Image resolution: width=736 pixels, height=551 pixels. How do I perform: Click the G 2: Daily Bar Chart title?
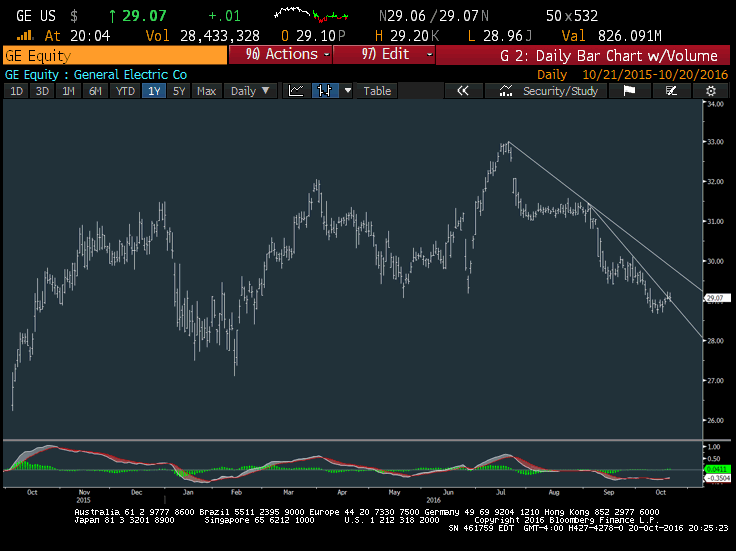(608, 56)
